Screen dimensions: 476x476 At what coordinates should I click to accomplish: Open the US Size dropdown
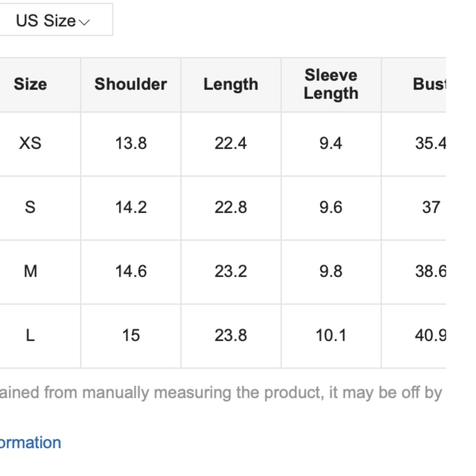52,20
